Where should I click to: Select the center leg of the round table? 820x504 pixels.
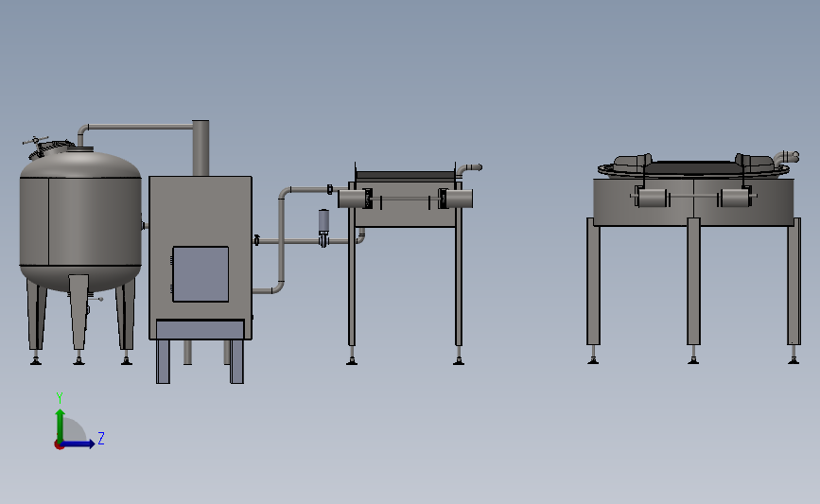693,281
